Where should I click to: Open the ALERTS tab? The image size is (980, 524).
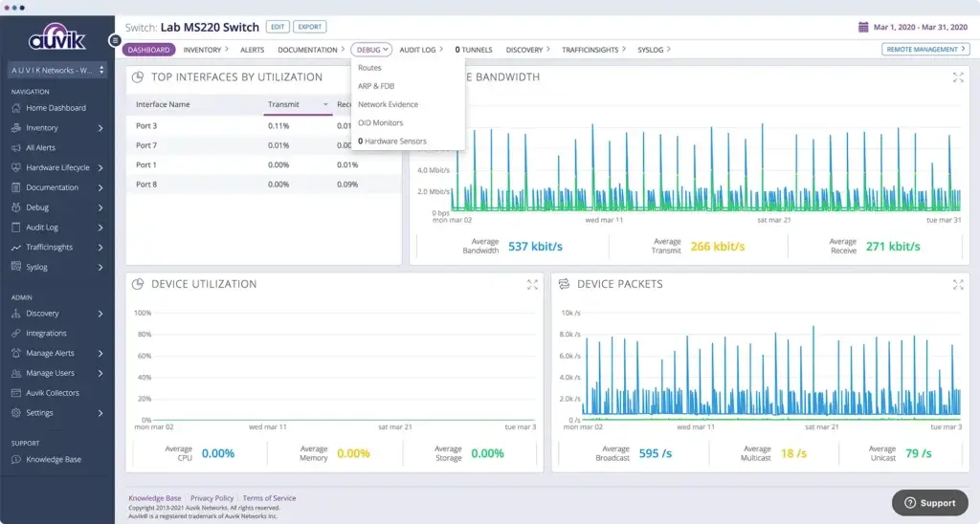coord(253,50)
